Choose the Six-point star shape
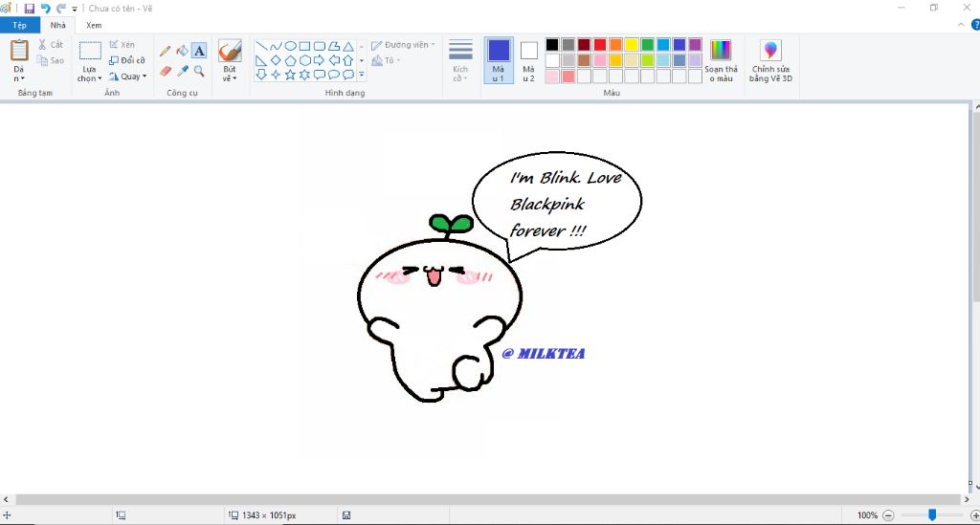 (304, 75)
